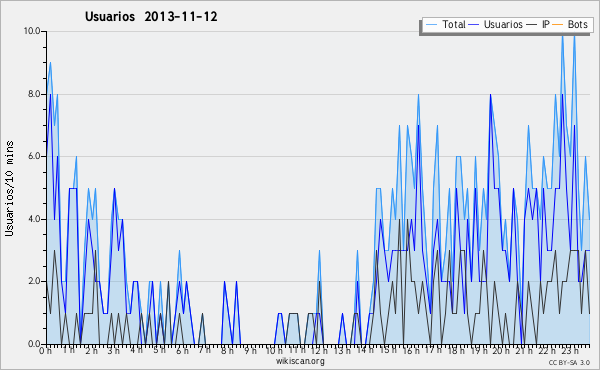
Task: Click the '16 h' x-axis label
Action: [411, 350]
